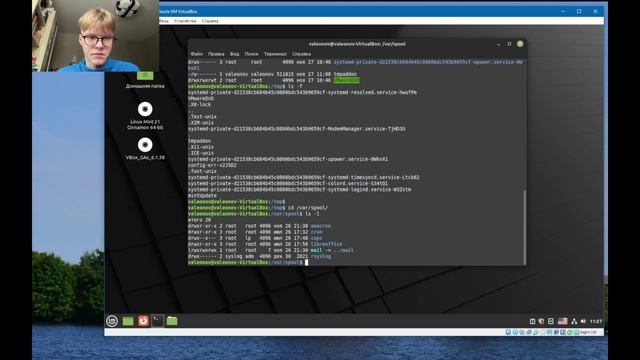The width and height of the screenshot is (640, 360).
Task: Click the webcam video thumbnail overlay
Action: 96,36
